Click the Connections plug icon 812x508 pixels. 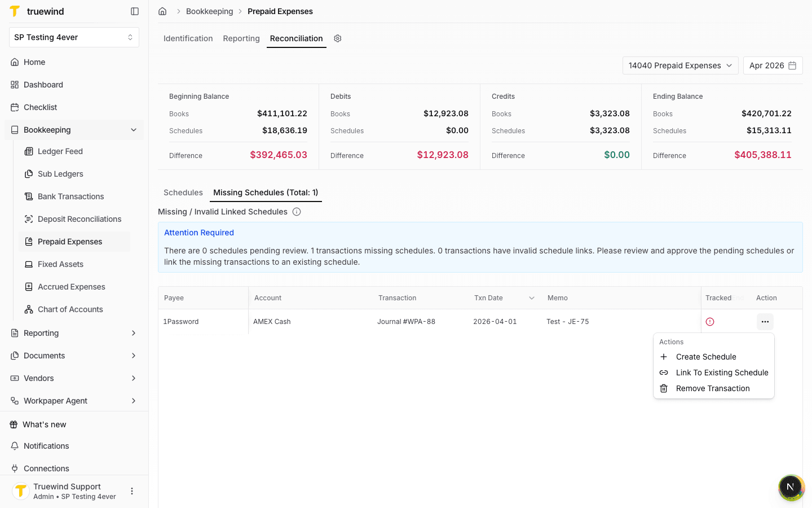click(15, 468)
